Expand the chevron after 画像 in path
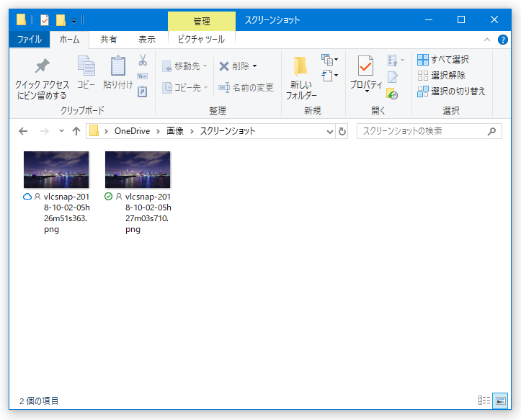Viewport: 521px width, 420px height. [192, 131]
